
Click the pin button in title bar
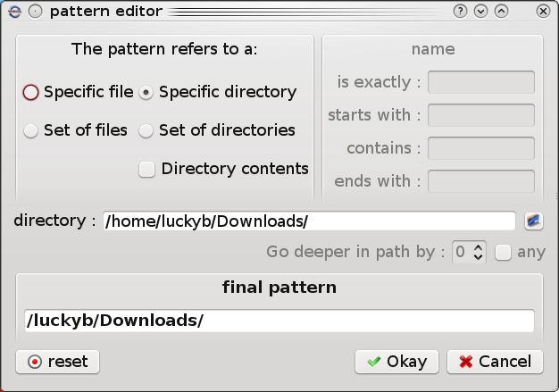[35, 12]
